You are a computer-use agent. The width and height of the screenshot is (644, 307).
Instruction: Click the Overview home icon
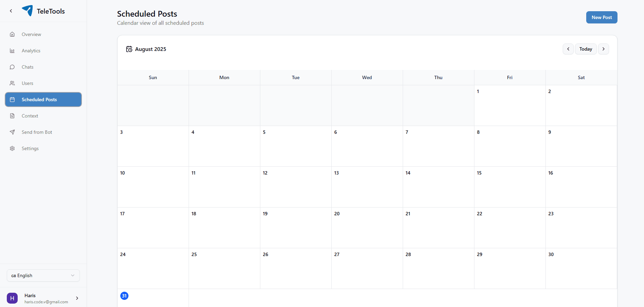coord(12,34)
